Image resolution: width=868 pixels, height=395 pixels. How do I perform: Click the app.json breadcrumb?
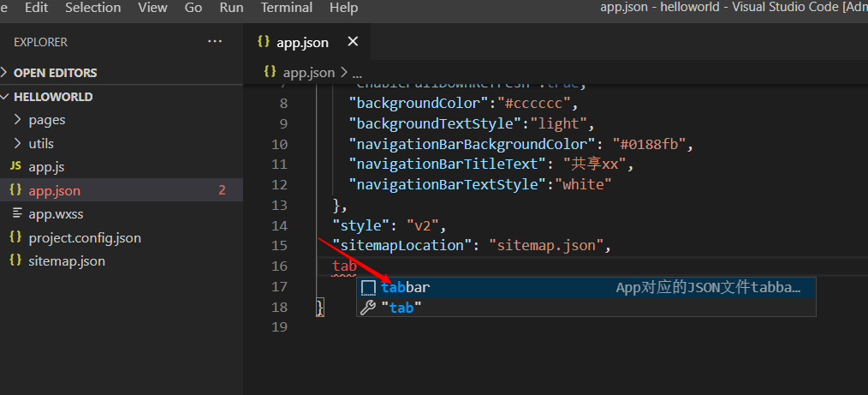tap(309, 73)
